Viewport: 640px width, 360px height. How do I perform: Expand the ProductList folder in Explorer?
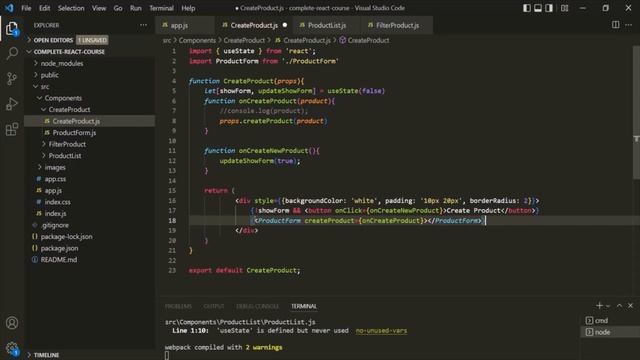[x=90, y=156]
